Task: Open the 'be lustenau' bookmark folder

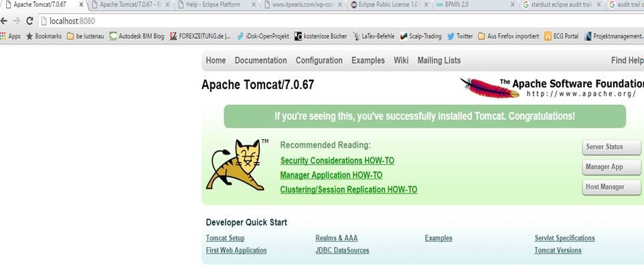Action: [x=86, y=36]
